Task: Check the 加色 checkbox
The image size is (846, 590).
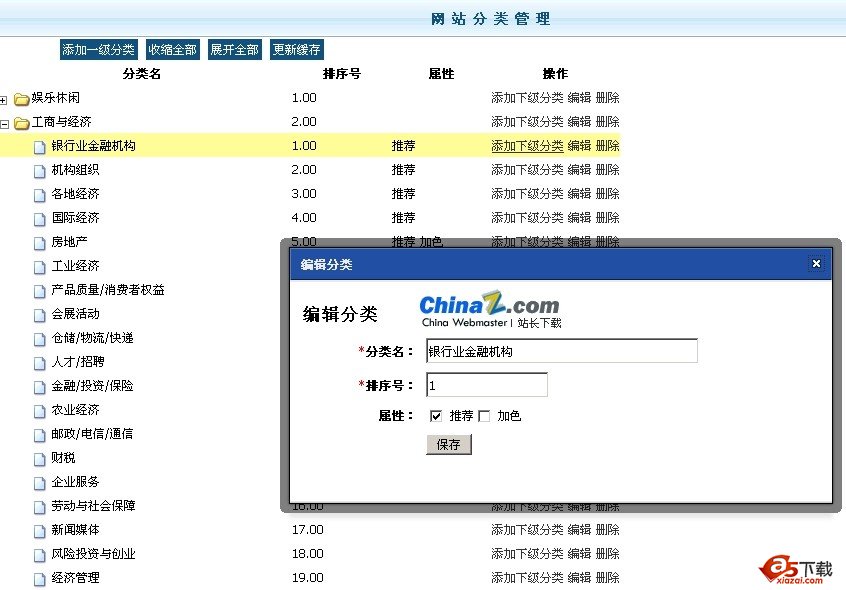Action: (485, 416)
